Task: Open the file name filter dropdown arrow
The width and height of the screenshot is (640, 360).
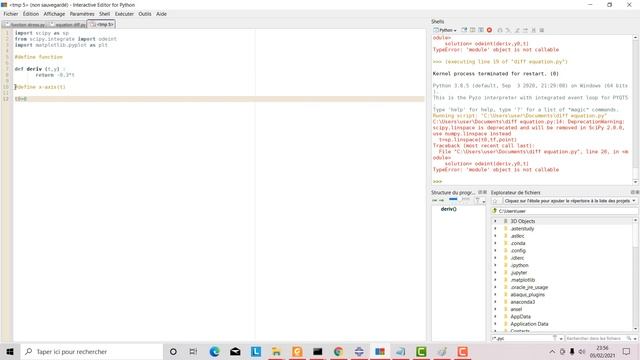Action: 561,338
